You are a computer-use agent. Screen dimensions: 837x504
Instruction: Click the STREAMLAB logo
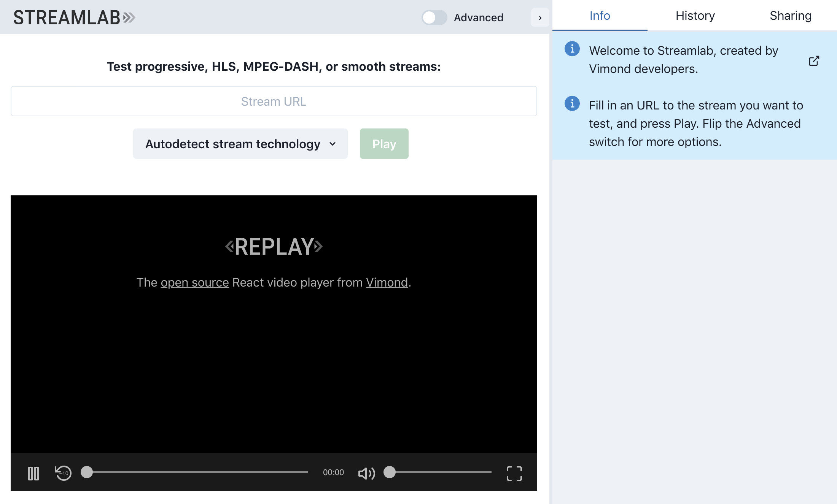tap(74, 17)
